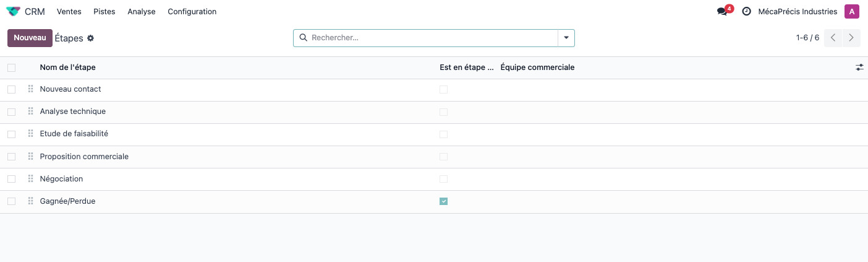Select the Nouveau contact row checkbox
This screenshot has width=868, height=262.
(x=11, y=90)
